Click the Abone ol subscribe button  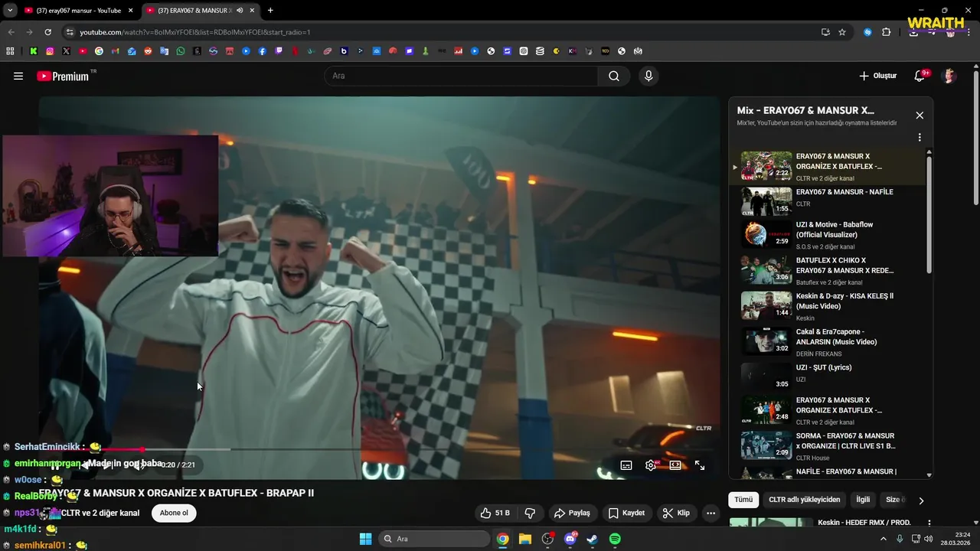174,513
